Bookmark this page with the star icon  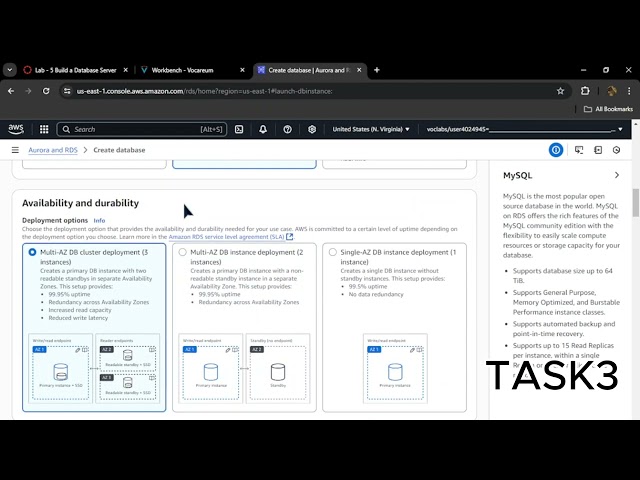(x=560, y=91)
